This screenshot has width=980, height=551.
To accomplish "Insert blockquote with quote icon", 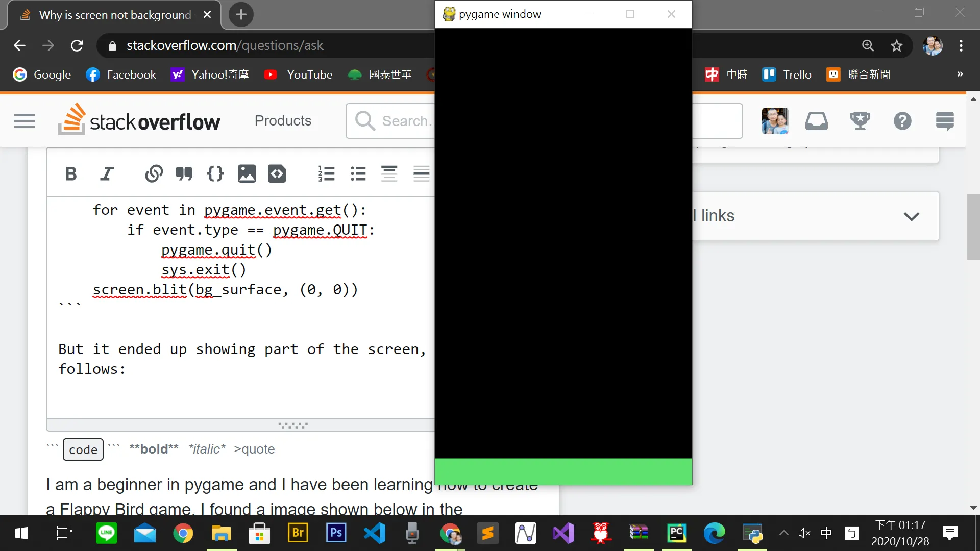I will click(x=184, y=174).
